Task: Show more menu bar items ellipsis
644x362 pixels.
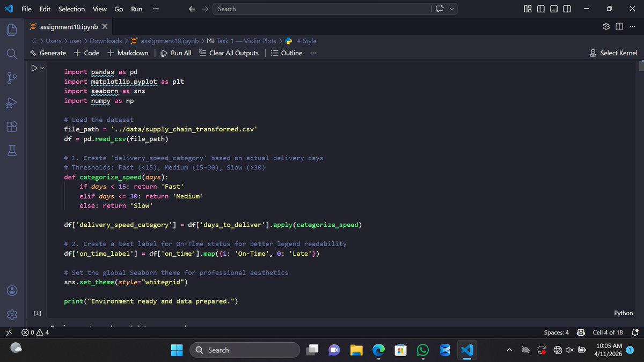Action: pyautogui.click(x=156, y=9)
